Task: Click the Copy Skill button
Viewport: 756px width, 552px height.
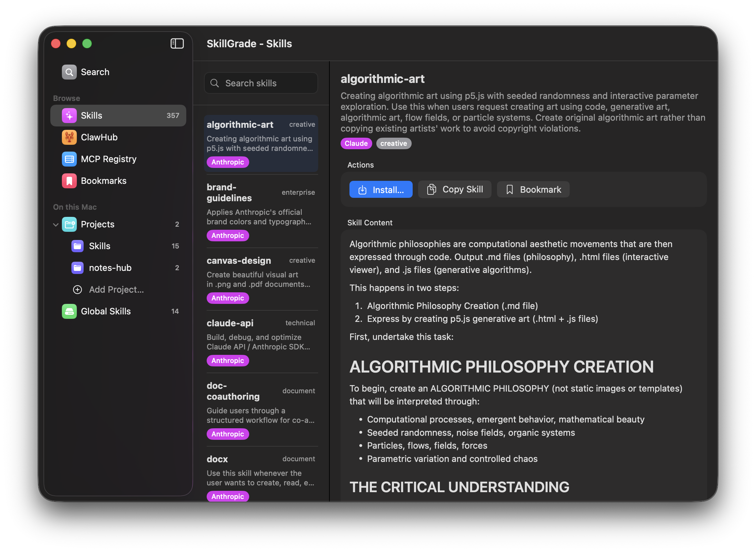Action: 455,189
